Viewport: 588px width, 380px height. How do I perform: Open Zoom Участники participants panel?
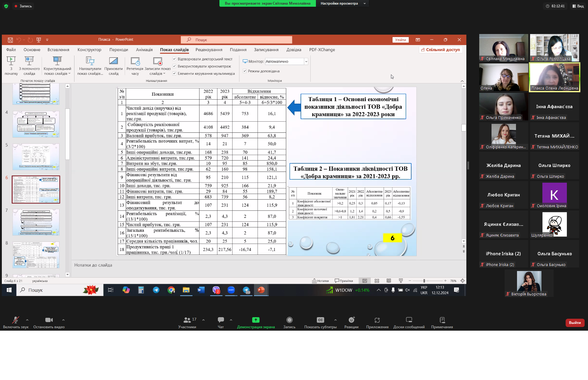pos(187,323)
